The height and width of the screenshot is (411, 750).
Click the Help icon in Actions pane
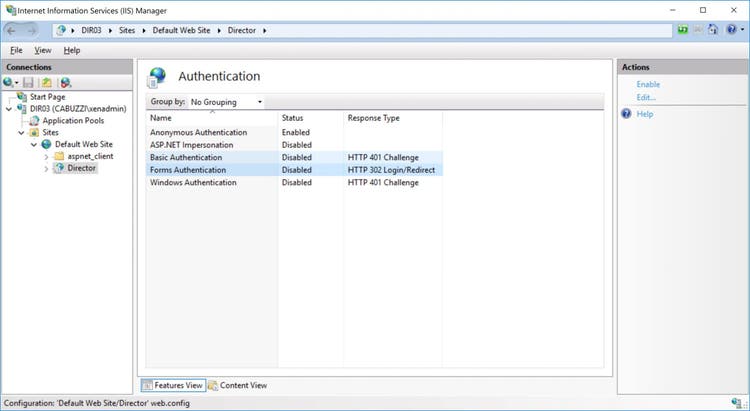click(x=626, y=113)
